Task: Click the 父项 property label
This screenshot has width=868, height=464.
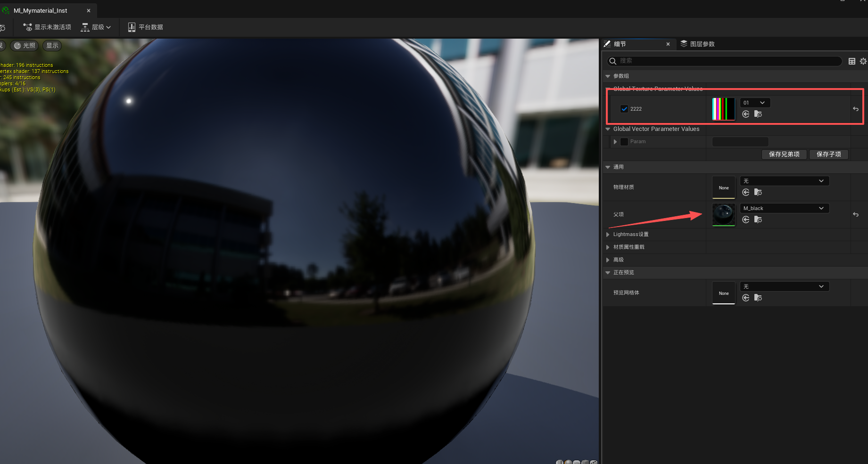Action: point(618,214)
